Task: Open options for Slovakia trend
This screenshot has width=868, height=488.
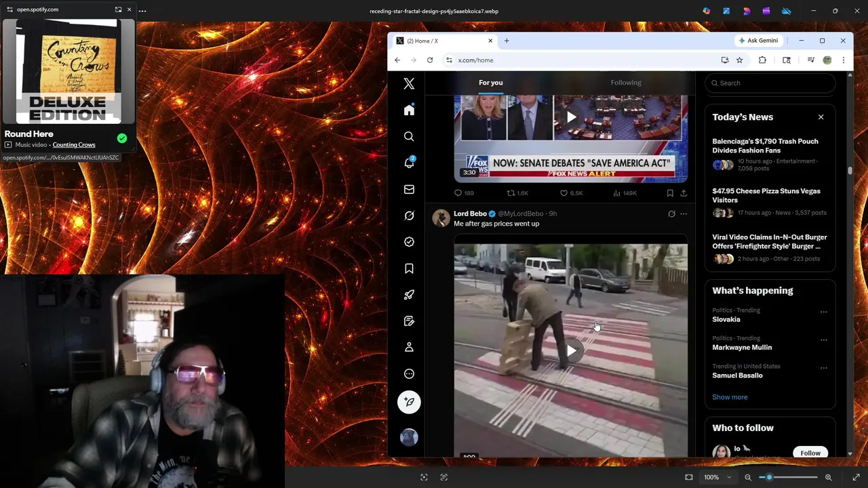Action: click(824, 312)
